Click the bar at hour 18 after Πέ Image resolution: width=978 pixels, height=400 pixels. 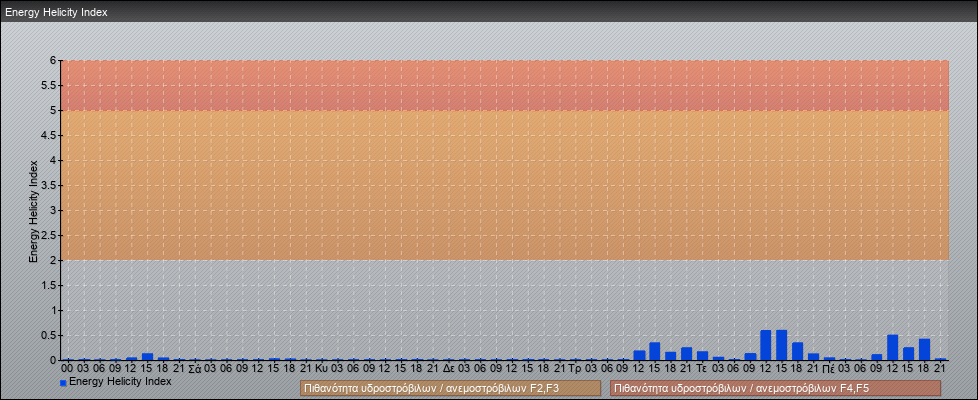point(924,349)
